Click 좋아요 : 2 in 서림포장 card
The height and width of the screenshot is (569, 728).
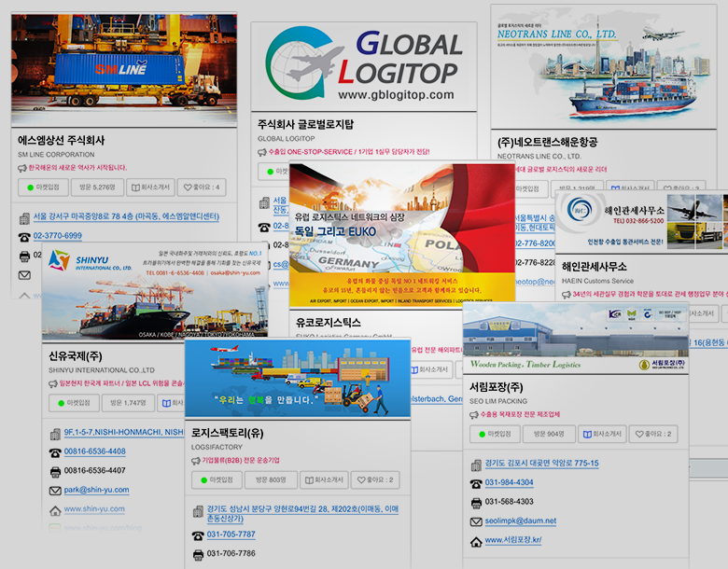point(653,434)
